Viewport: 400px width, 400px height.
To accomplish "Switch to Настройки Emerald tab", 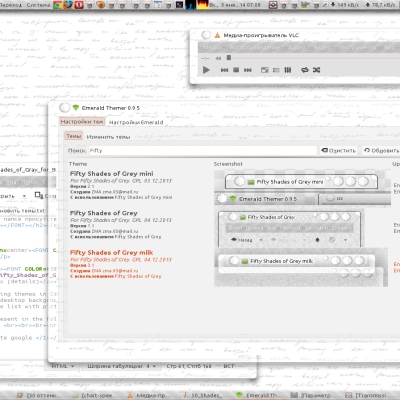I will point(136,122).
